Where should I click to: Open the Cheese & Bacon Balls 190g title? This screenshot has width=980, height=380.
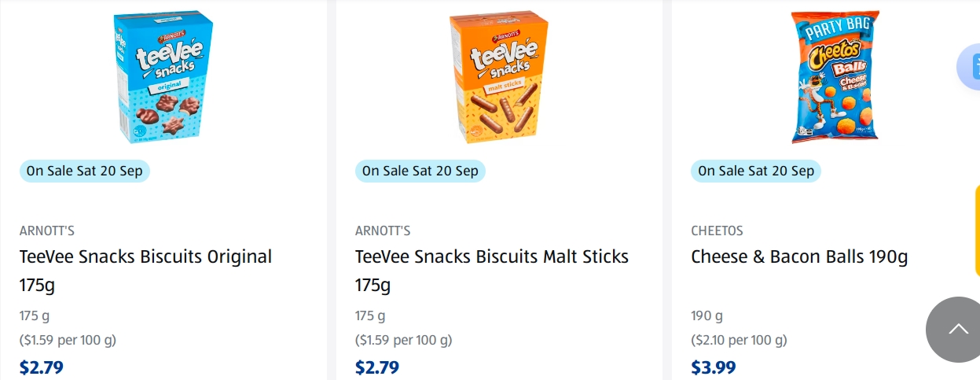coord(799,257)
